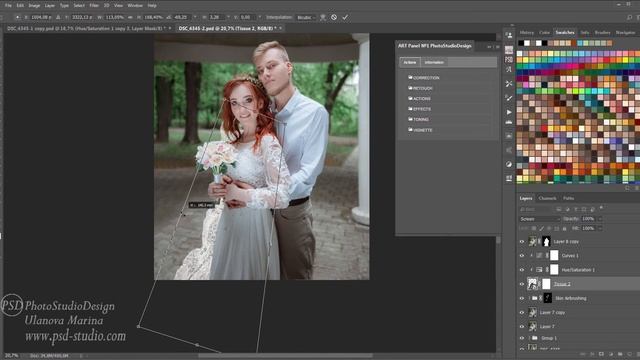Screen dimensions: 640x360
Task: Click the new layer icon at Layers panel bottom
Action: [x=629, y=354]
